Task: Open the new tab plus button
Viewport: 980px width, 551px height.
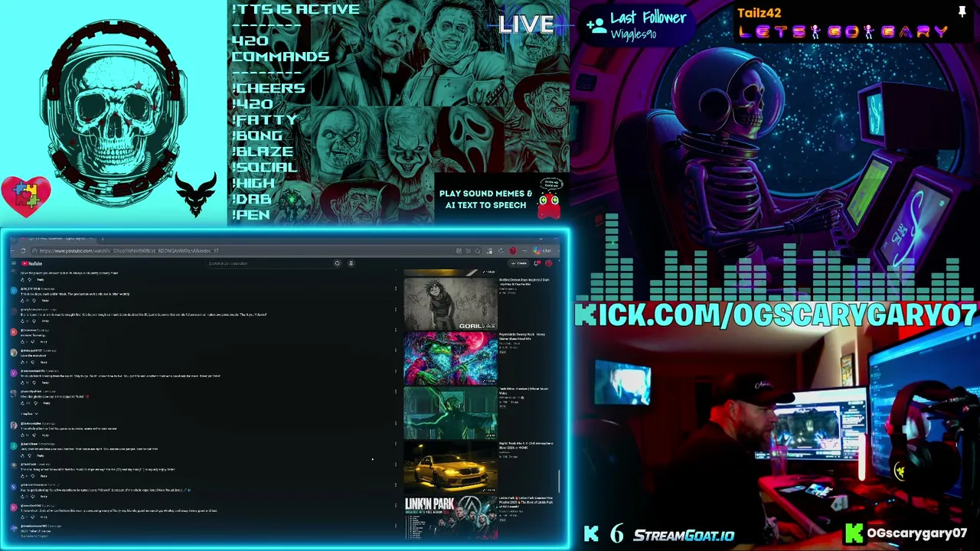Action: 103,239
